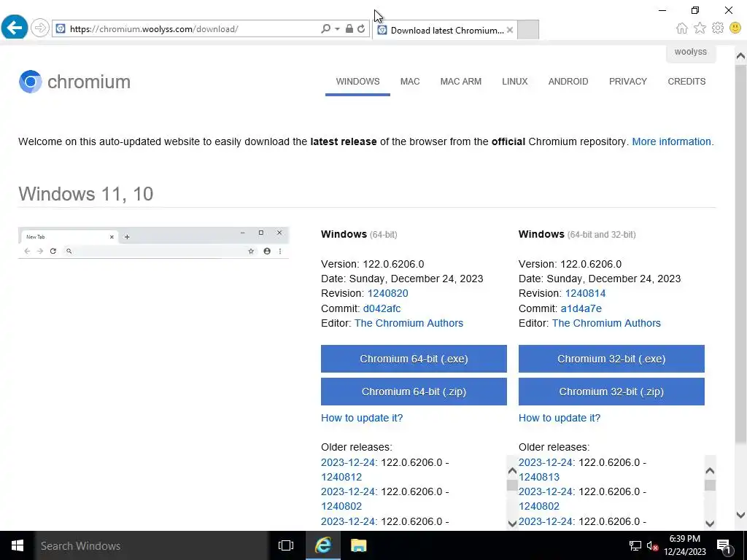Open the LINUX nav tab
The height and width of the screenshot is (560, 747).
point(514,82)
